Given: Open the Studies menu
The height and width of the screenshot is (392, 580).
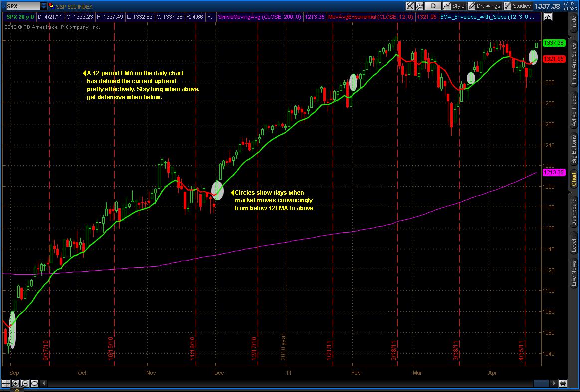Looking at the screenshot, I should [x=517, y=6].
